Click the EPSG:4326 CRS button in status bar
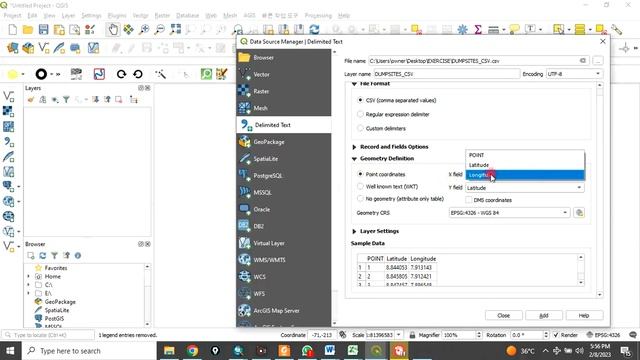 pos(603,335)
